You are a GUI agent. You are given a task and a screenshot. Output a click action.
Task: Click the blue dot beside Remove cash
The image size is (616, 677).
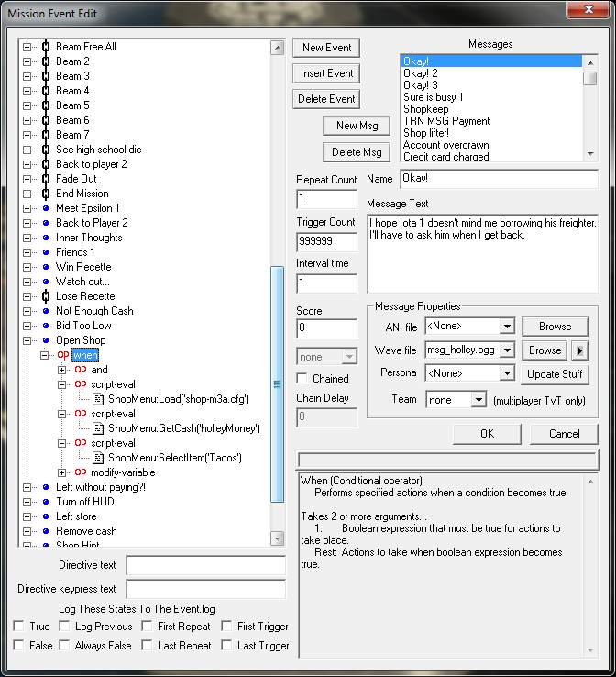[46, 531]
